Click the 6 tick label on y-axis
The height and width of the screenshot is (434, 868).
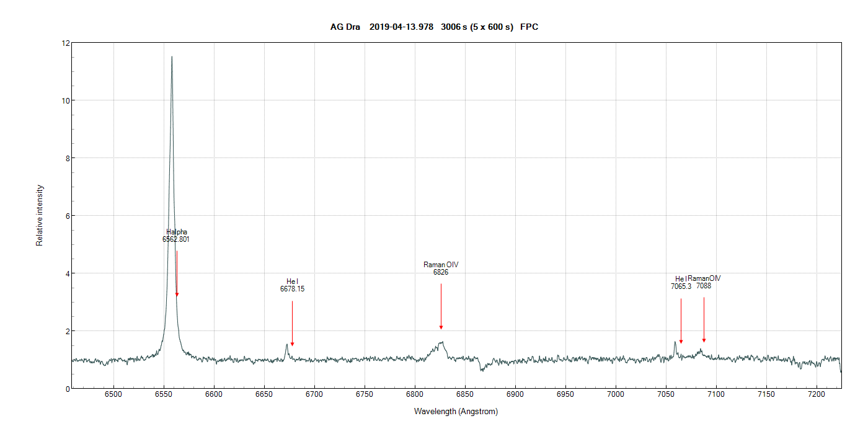tap(67, 216)
